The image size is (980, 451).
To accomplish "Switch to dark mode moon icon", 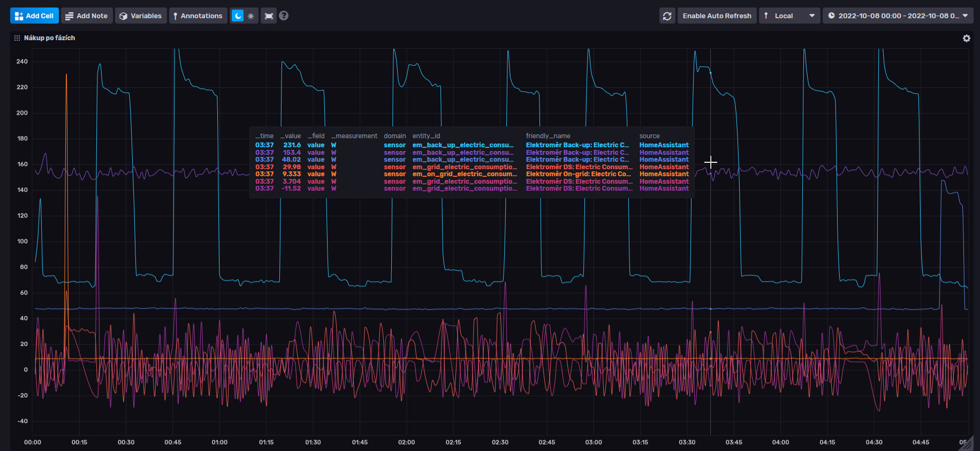I will (238, 16).
